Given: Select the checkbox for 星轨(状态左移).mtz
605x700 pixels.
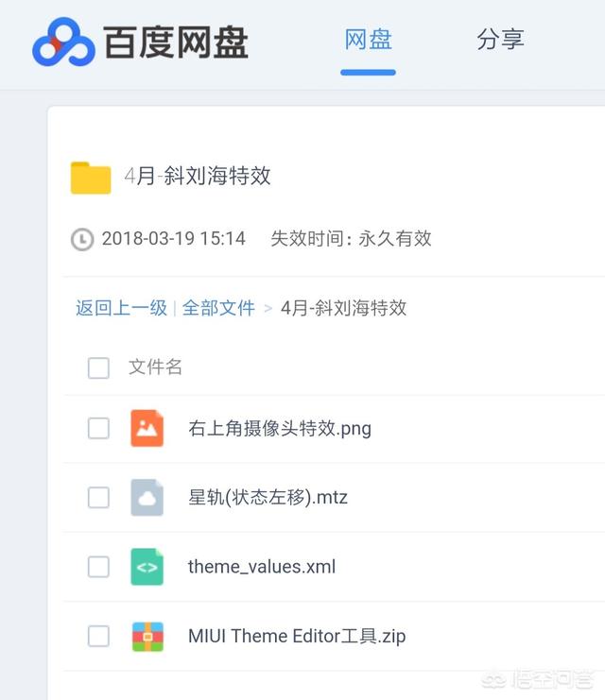Looking at the screenshot, I should point(98,498).
